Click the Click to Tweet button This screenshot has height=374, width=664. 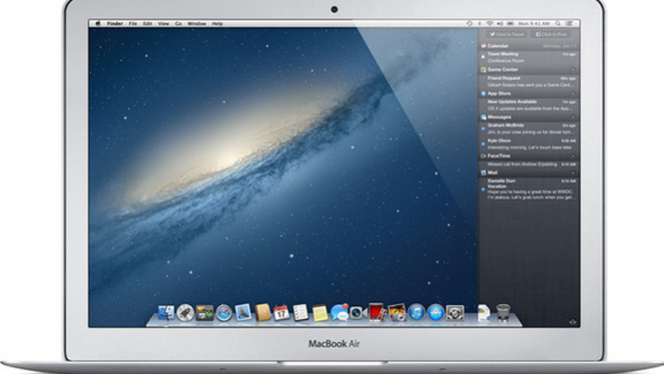click(506, 34)
